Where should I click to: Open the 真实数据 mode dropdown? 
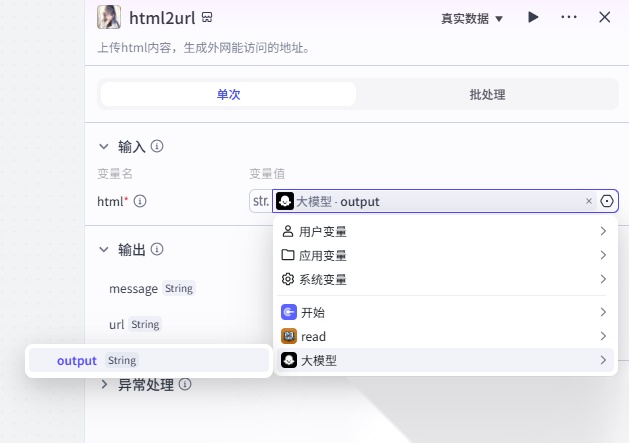click(x=472, y=18)
